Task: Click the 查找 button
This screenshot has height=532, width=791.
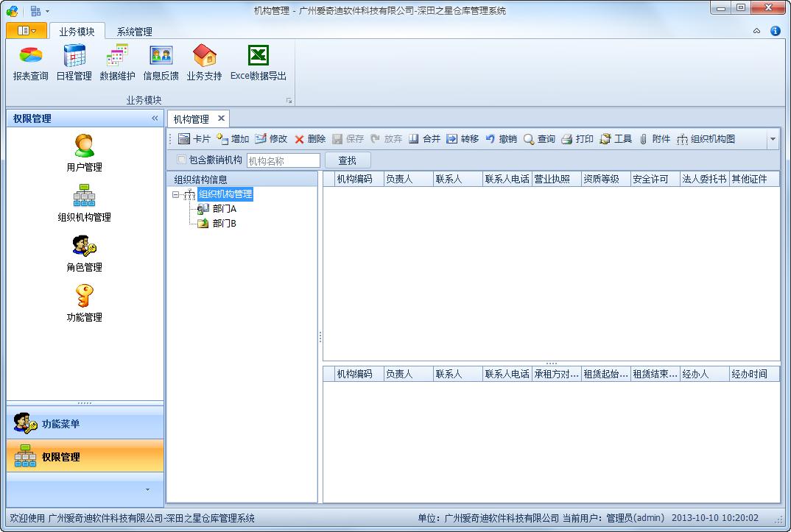Action: (x=348, y=159)
